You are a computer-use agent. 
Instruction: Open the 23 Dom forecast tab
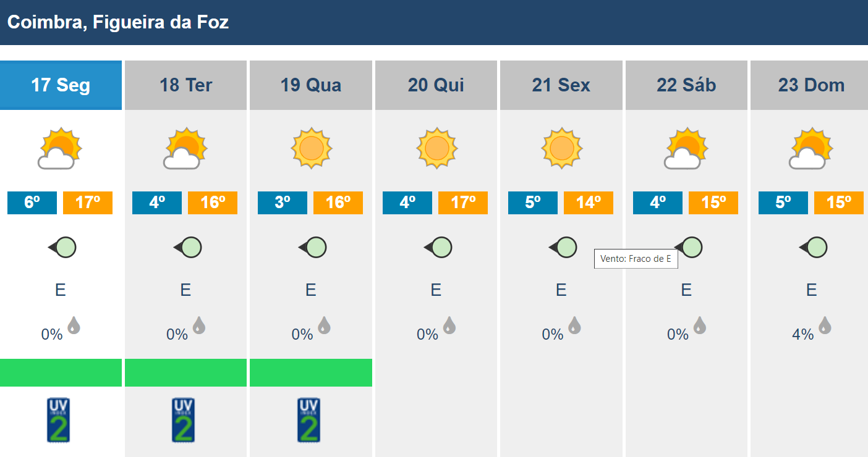click(x=811, y=85)
